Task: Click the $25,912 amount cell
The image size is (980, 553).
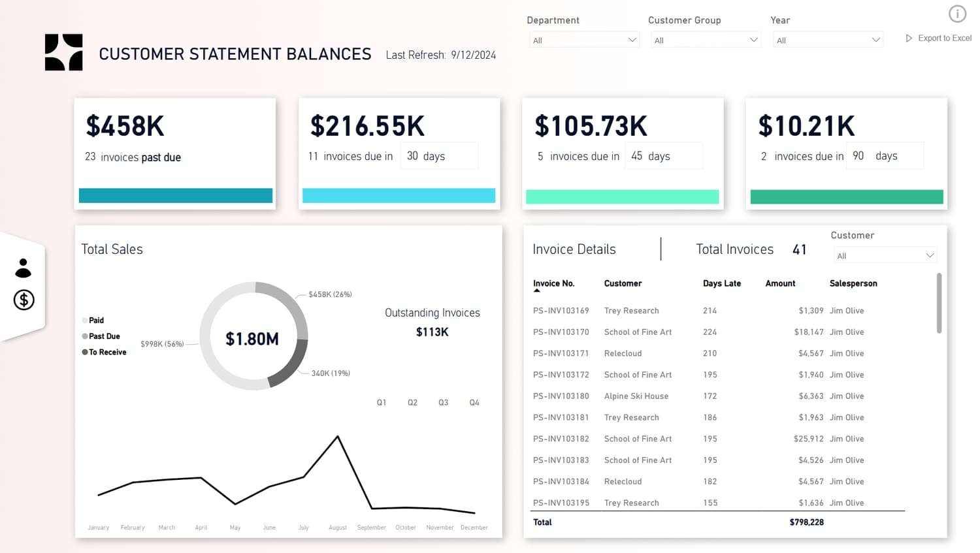Action: pyautogui.click(x=809, y=439)
